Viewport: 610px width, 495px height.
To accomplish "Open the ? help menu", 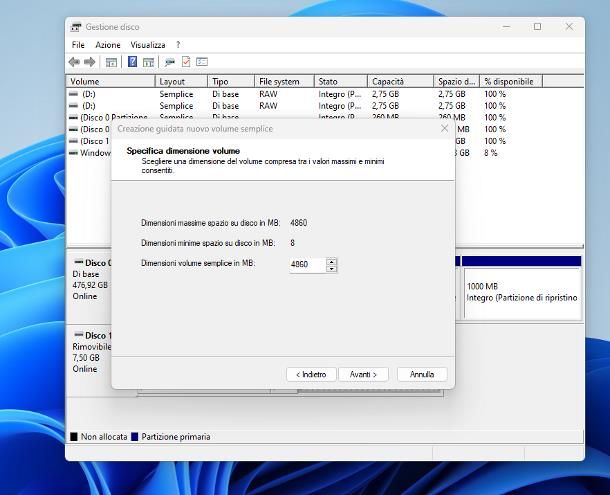I will click(x=178, y=45).
